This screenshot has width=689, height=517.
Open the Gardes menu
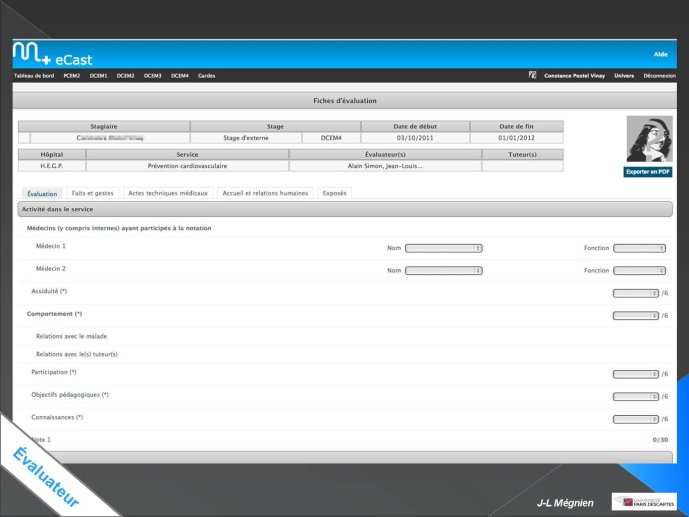(x=207, y=76)
